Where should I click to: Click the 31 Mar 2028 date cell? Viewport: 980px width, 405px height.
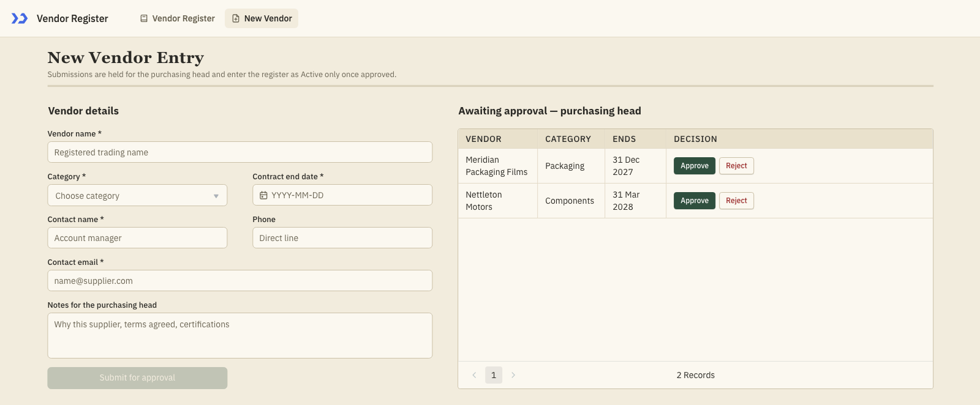tap(635, 201)
